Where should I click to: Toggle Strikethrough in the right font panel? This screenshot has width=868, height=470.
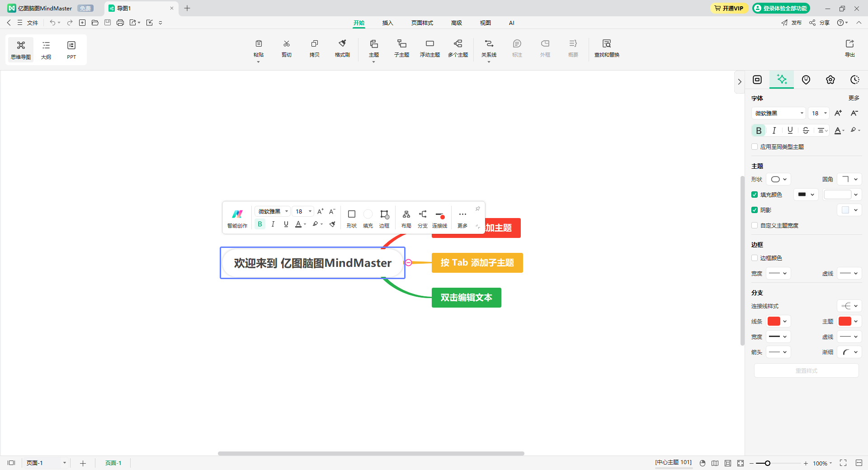coord(806,130)
